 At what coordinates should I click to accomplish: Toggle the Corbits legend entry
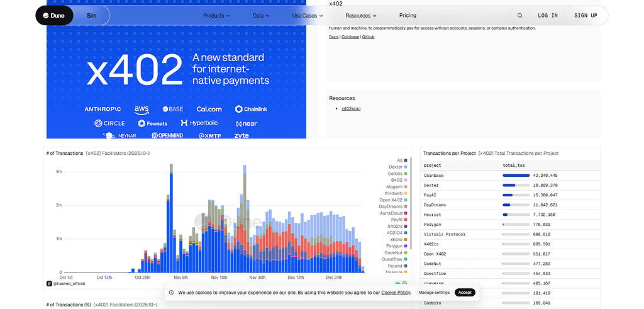coord(397,174)
